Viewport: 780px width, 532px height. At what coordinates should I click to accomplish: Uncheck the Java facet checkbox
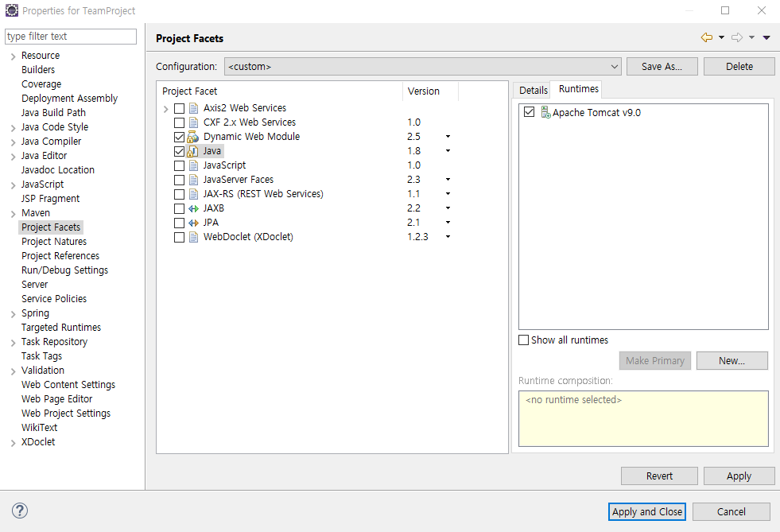point(179,151)
